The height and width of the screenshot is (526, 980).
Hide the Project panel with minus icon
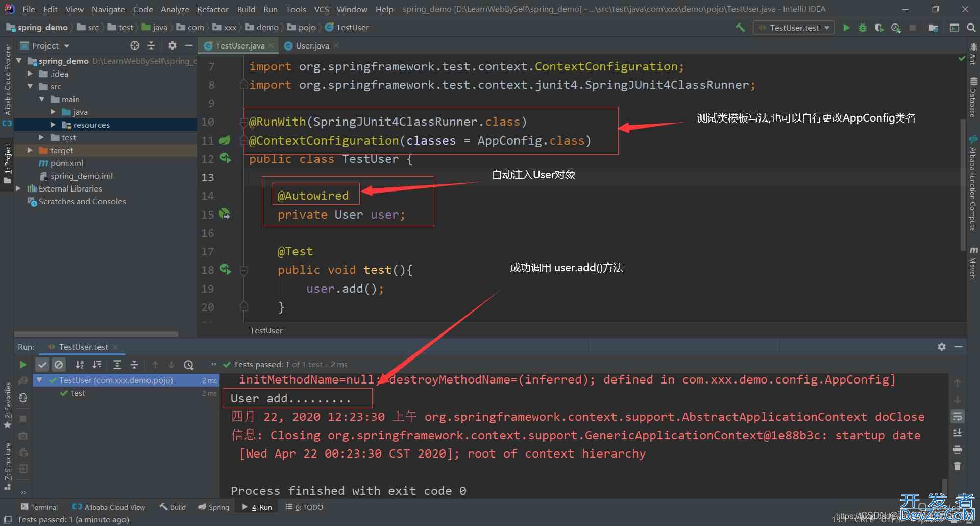click(x=189, y=45)
